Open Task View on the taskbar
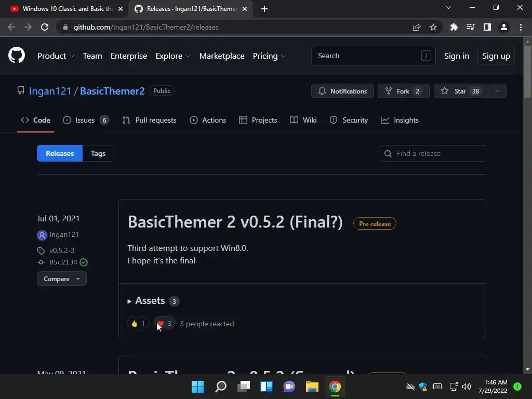Image resolution: width=532 pixels, height=399 pixels. tap(243, 387)
